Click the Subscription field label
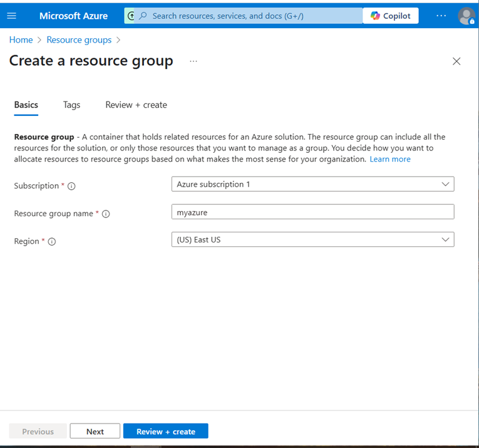The width and height of the screenshot is (479, 448). click(36, 186)
